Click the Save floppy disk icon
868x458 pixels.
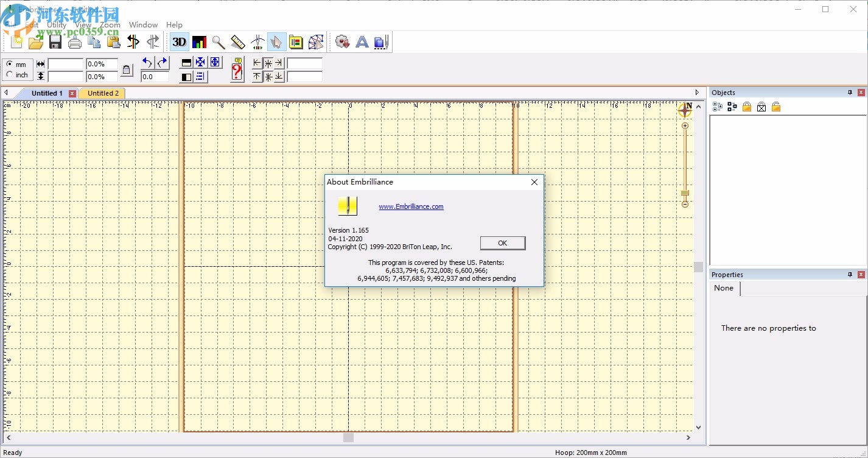(55, 41)
